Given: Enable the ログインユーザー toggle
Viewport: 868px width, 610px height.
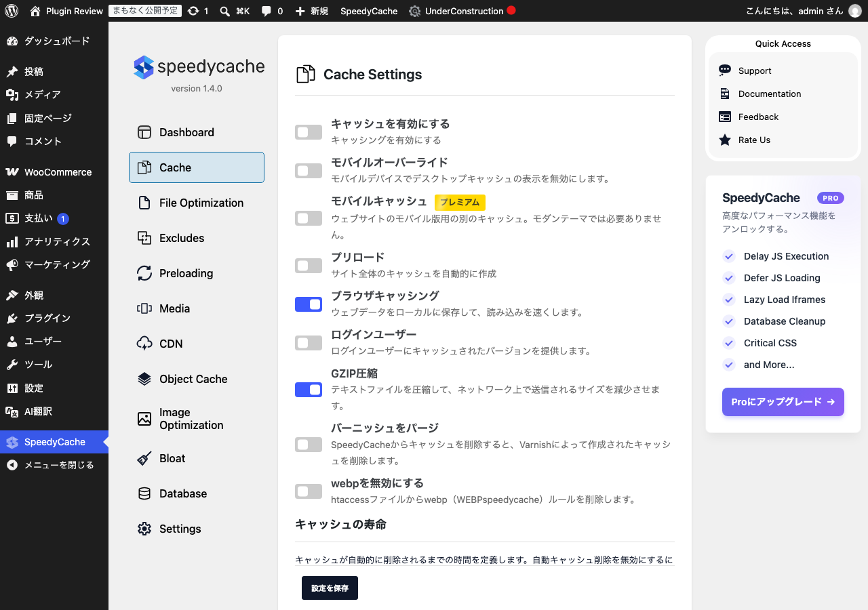Looking at the screenshot, I should (x=309, y=343).
